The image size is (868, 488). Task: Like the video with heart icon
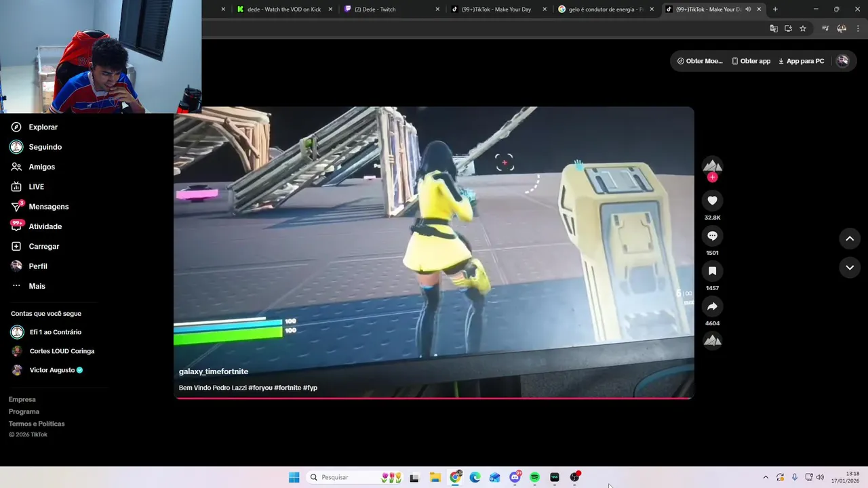[712, 201]
